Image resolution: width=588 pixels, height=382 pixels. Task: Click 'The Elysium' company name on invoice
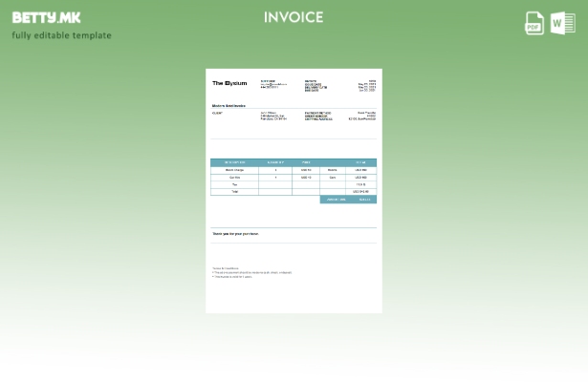[229, 84]
